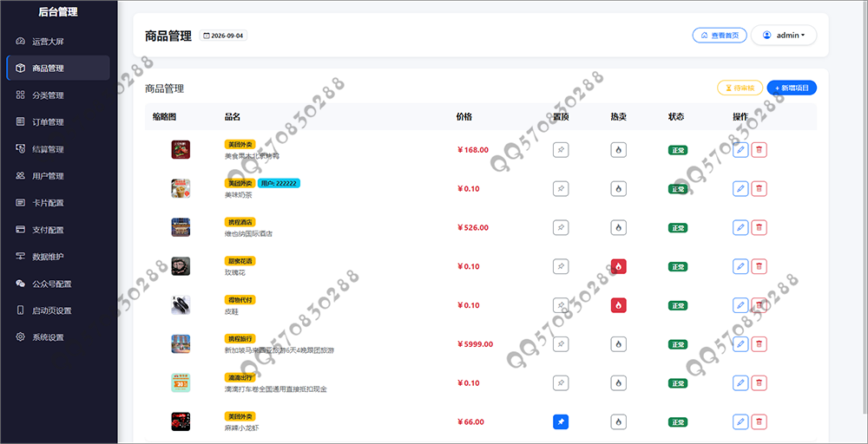Image resolution: width=868 pixels, height=444 pixels.
Task: Toggle hot-sale for 美食果木北京烤鸭
Action: [618, 150]
